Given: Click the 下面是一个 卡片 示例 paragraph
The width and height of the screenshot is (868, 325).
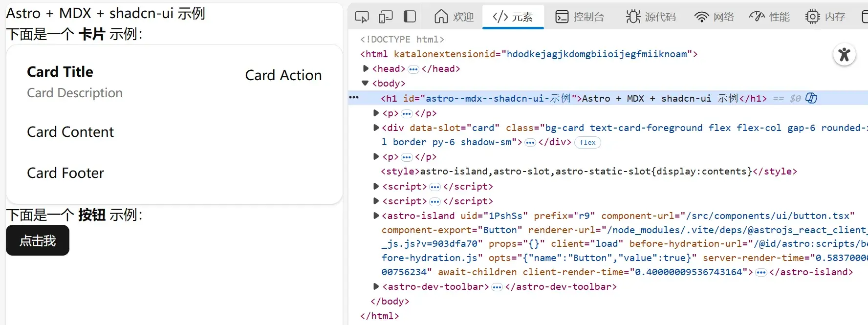Looking at the screenshot, I should coord(74,34).
